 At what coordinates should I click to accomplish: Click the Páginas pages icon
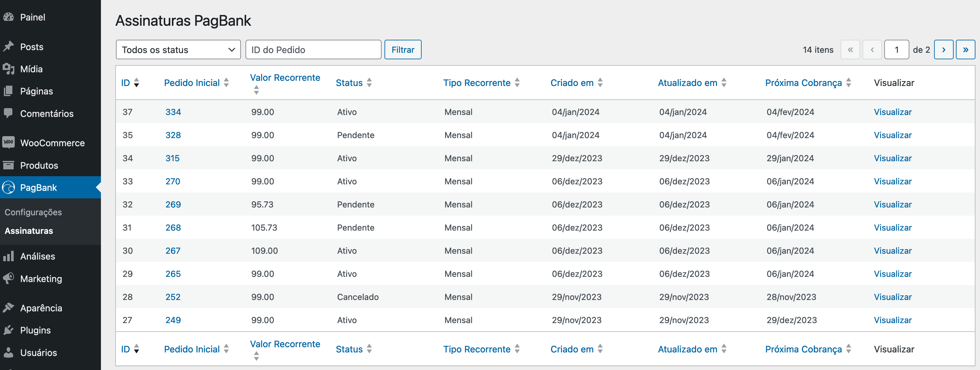[x=8, y=91]
